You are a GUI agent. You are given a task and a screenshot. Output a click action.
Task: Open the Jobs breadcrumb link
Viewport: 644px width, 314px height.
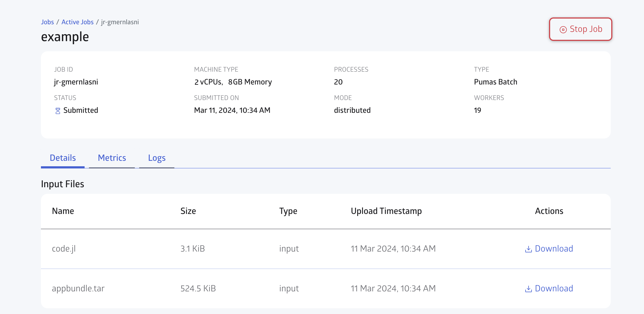coord(47,22)
